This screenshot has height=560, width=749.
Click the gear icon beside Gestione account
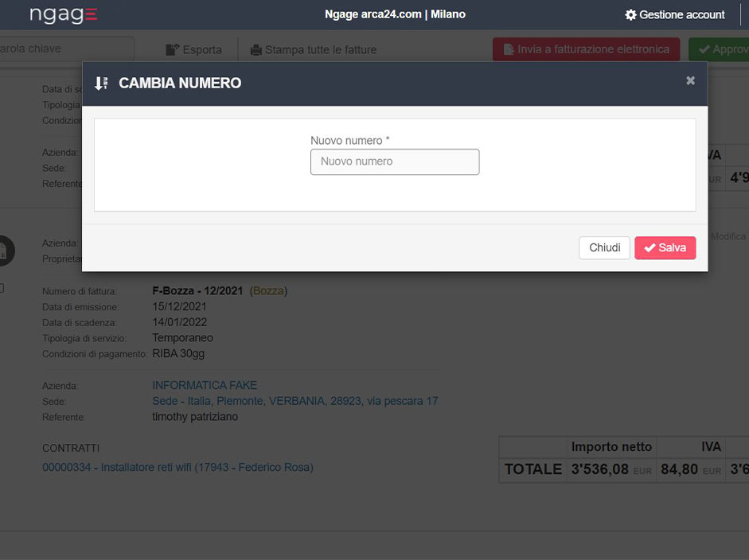point(630,15)
